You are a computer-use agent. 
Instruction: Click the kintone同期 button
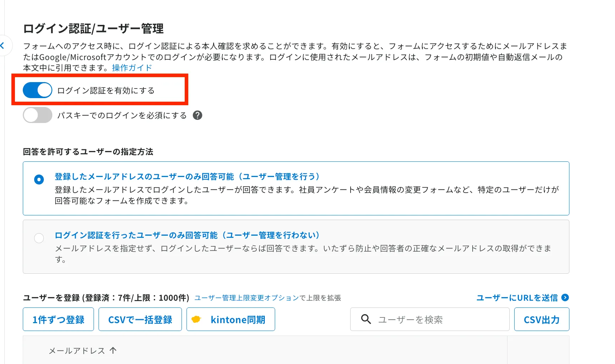(231, 319)
